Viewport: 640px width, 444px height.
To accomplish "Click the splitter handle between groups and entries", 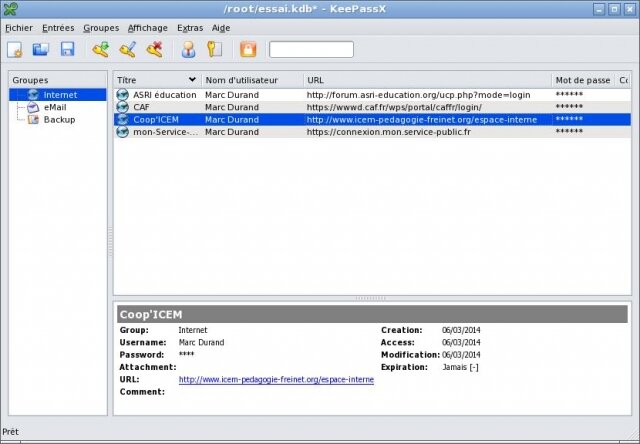I will pos(110,243).
